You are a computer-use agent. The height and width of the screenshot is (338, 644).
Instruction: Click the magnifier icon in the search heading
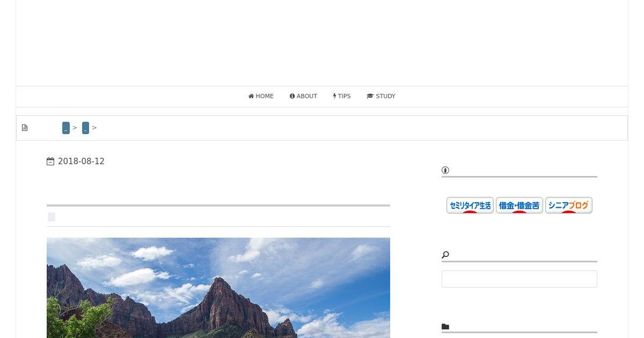[445, 255]
